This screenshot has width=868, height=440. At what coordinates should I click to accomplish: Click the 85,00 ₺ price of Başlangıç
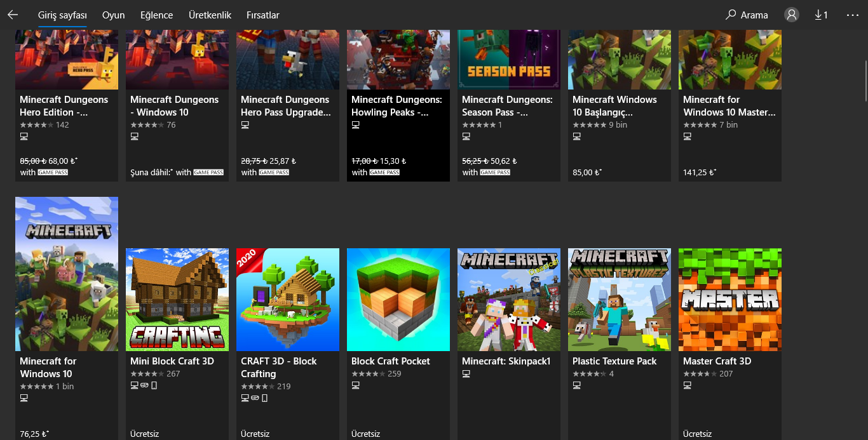click(x=587, y=172)
